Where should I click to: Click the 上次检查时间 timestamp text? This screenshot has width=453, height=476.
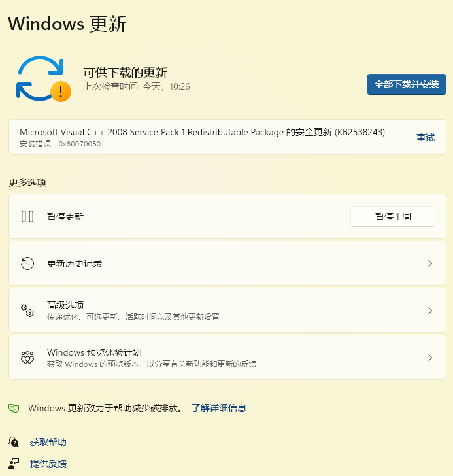(137, 86)
